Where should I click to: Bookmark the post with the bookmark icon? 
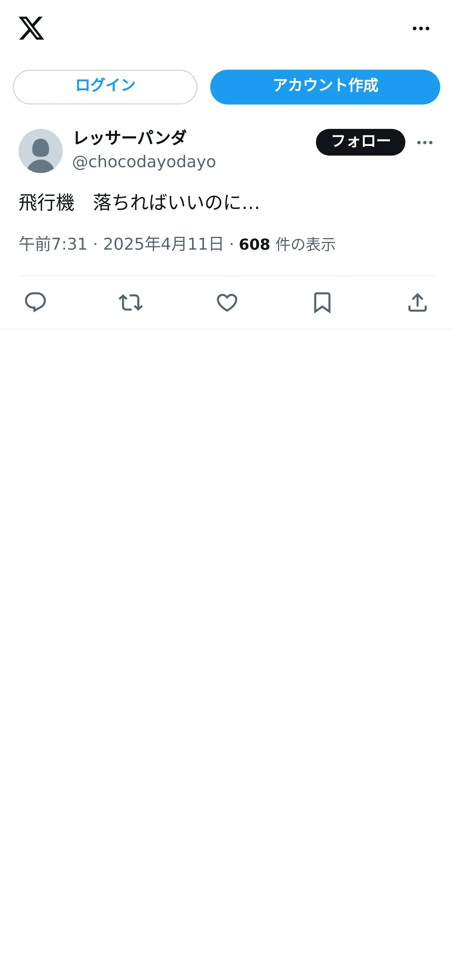point(322,302)
